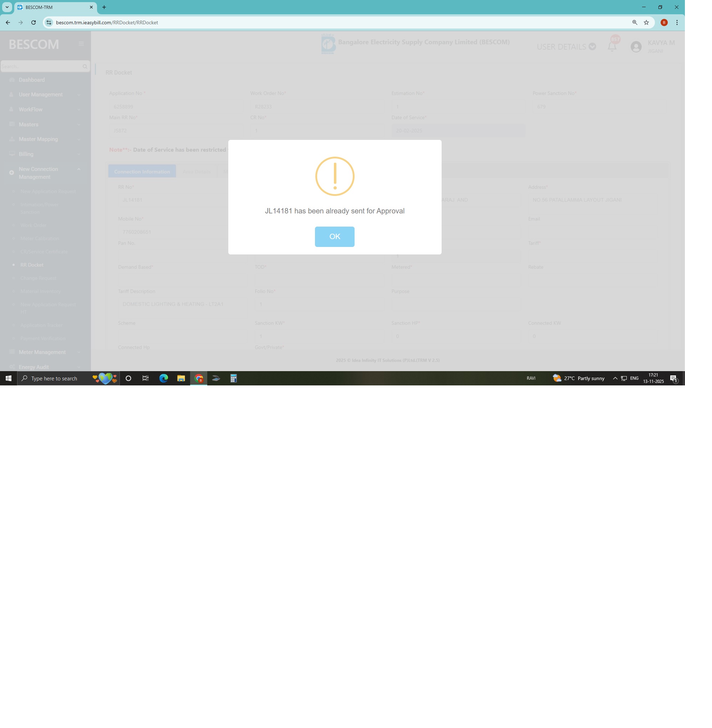Expand the Meter Management menu

pos(42,352)
